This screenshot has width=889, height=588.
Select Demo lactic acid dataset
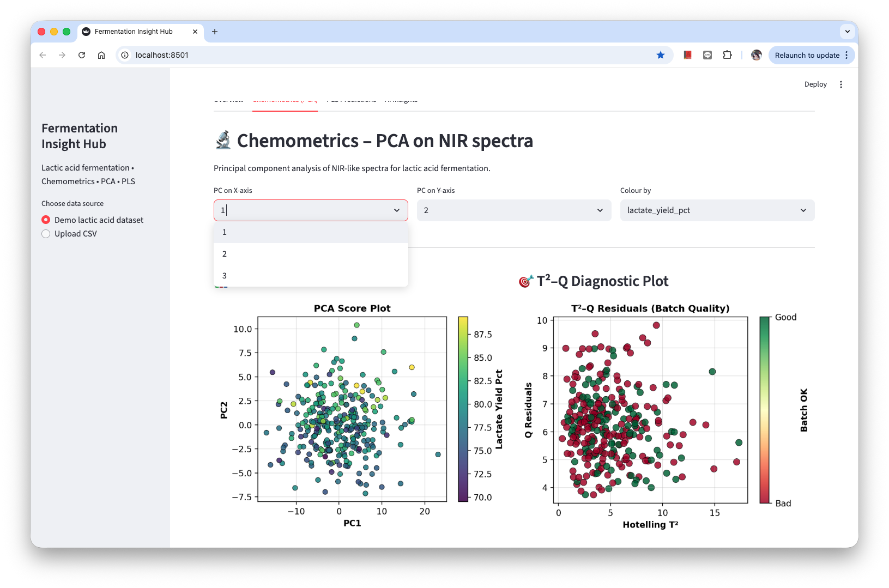click(93, 220)
